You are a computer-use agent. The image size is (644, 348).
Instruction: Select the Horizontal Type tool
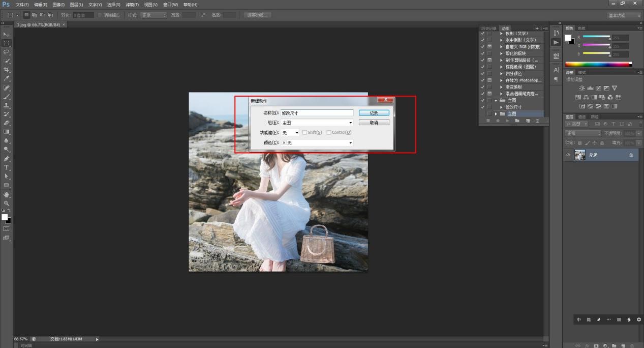pos(7,167)
